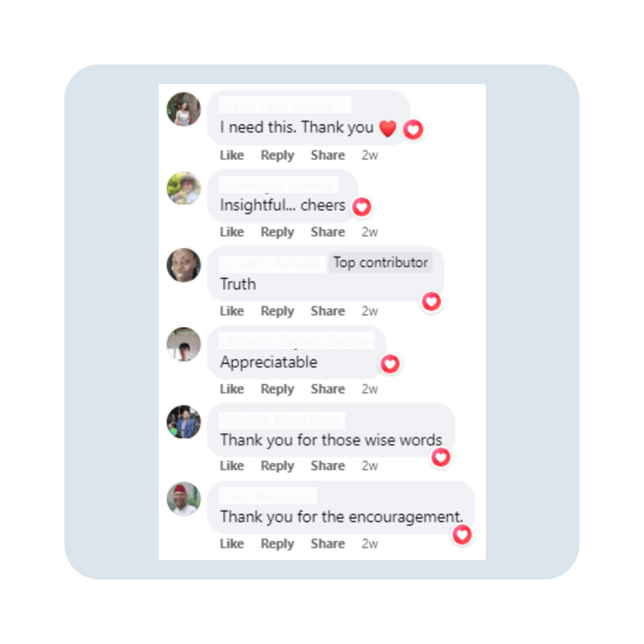This screenshot has height=644, width=644.
Task: Open avatar of 'Insightful... cheers' commenter
Action: pos(184,188)
